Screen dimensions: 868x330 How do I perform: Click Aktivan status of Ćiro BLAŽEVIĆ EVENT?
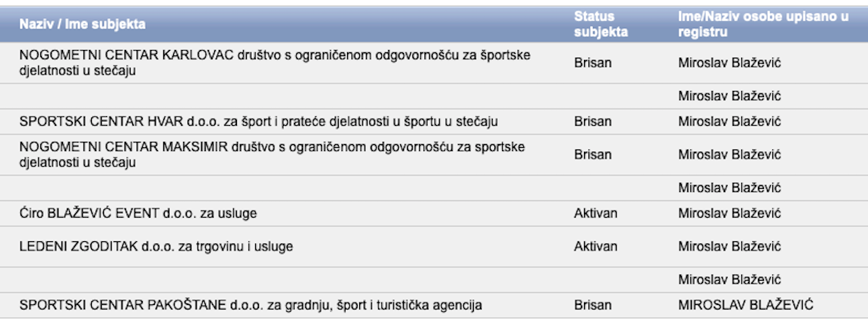595,213
